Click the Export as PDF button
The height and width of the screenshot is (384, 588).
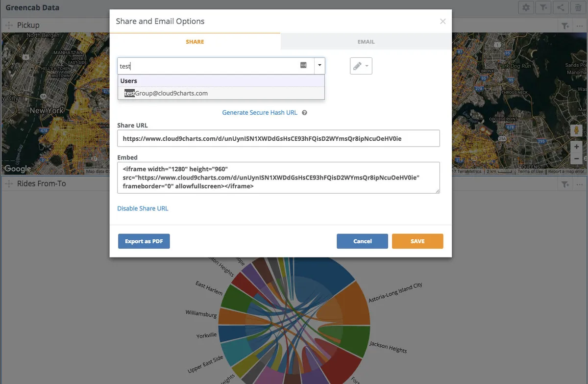coord(144,241)
